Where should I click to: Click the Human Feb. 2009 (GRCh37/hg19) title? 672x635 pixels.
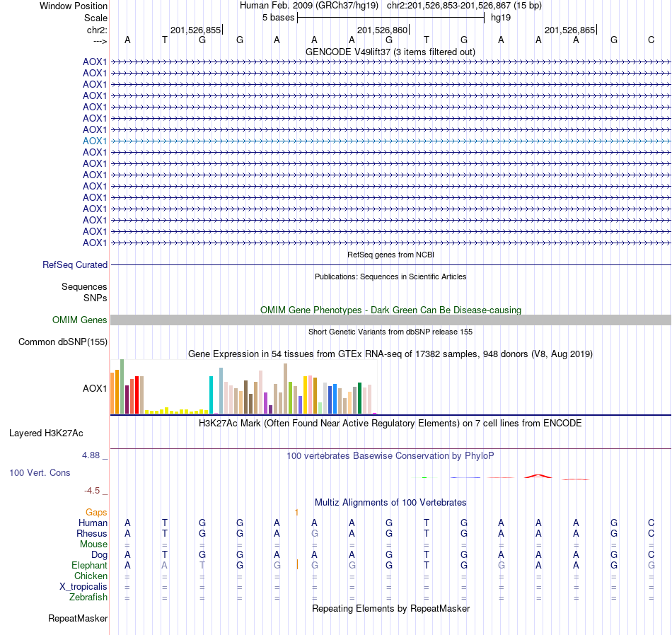tap(309, 6)
